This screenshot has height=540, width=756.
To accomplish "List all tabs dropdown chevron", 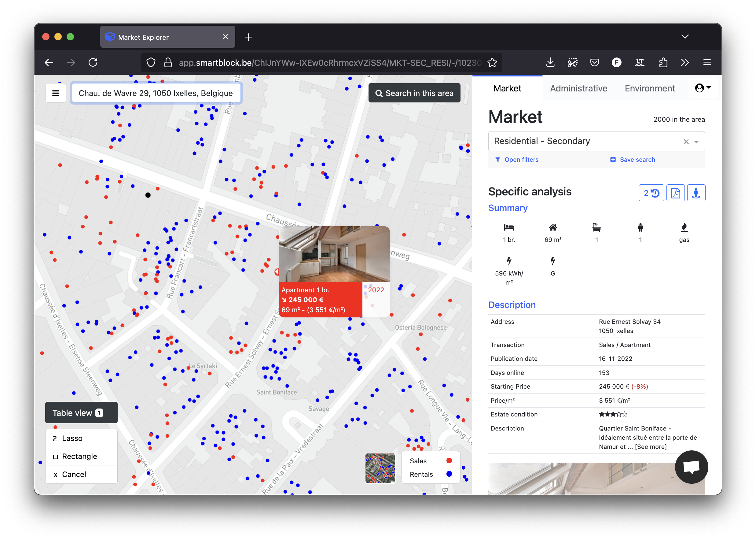I will (684, 37).
